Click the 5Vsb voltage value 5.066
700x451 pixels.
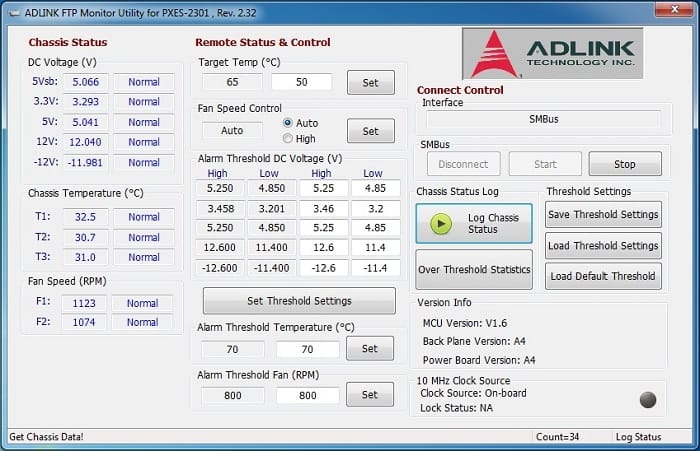pos(85,82)
